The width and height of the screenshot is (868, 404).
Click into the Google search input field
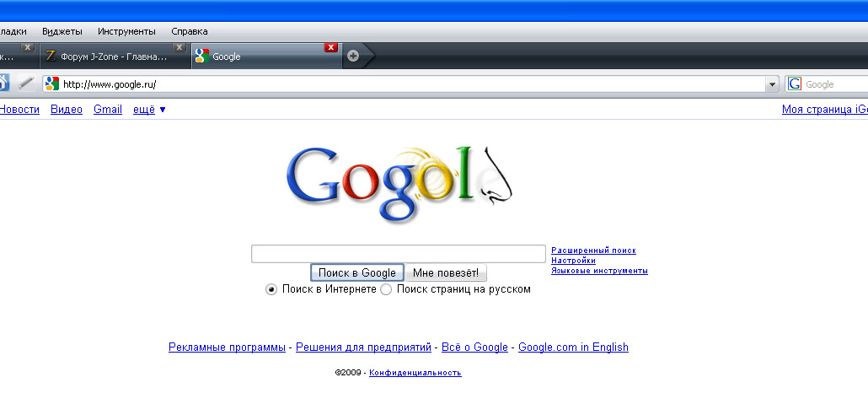[399, 254]
